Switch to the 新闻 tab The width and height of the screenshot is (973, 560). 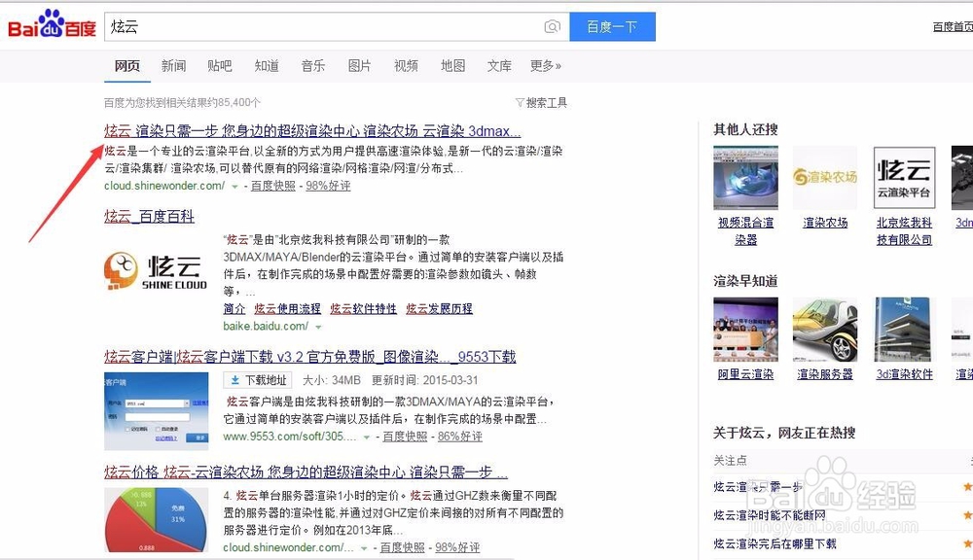point(172,65)
